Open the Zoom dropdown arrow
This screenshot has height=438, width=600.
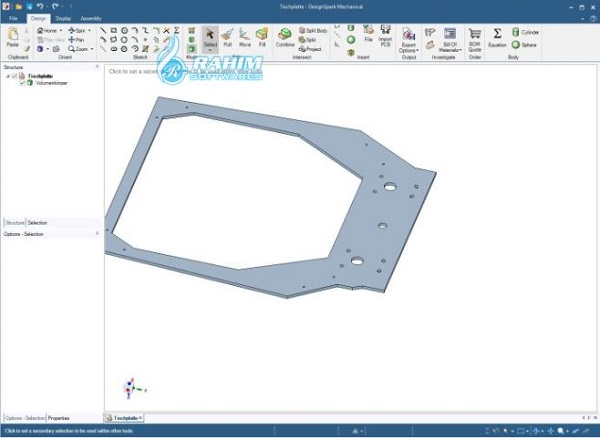tap(92, 49)
